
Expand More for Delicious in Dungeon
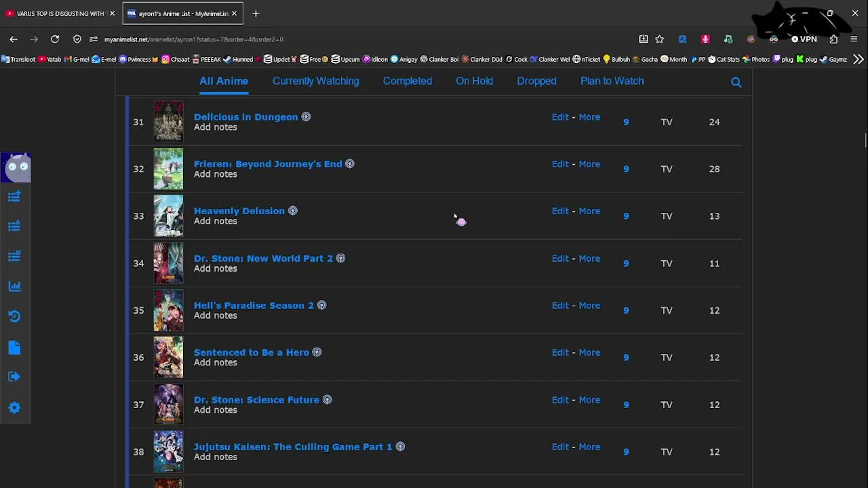(x=589, y=117)
